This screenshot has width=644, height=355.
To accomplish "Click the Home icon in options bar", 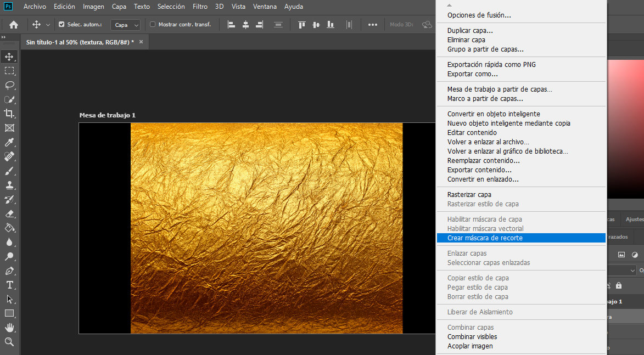I will tap(14, 25).
